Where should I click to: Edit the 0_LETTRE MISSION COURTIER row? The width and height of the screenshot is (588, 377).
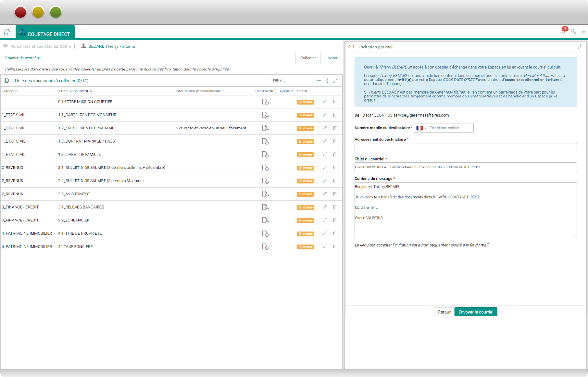coord(325,102)
